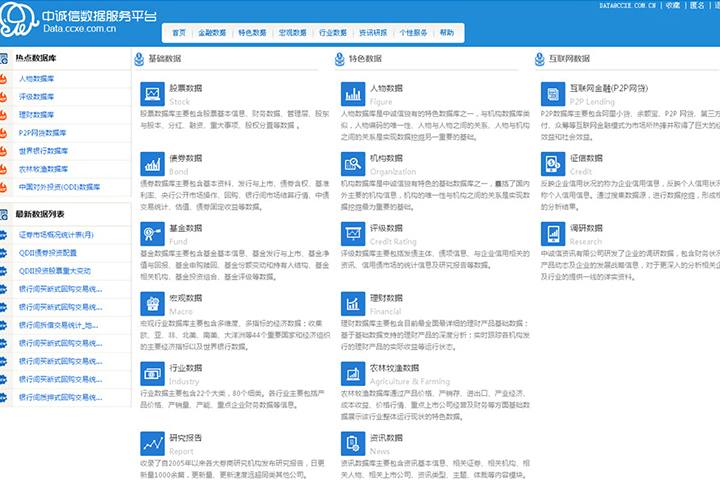The height and width of the screenshot is (480, 720).
Task: Open the 互联网金融 P2P Lending icon
Action: 553,94
